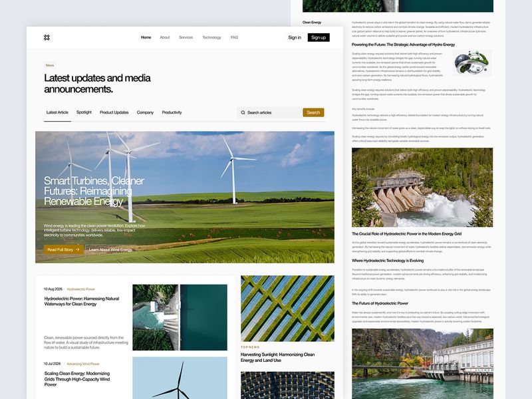Viewport: 532px width, 399px height.
Task: Open the Technology nav item
Action: [x=211, y=37]
